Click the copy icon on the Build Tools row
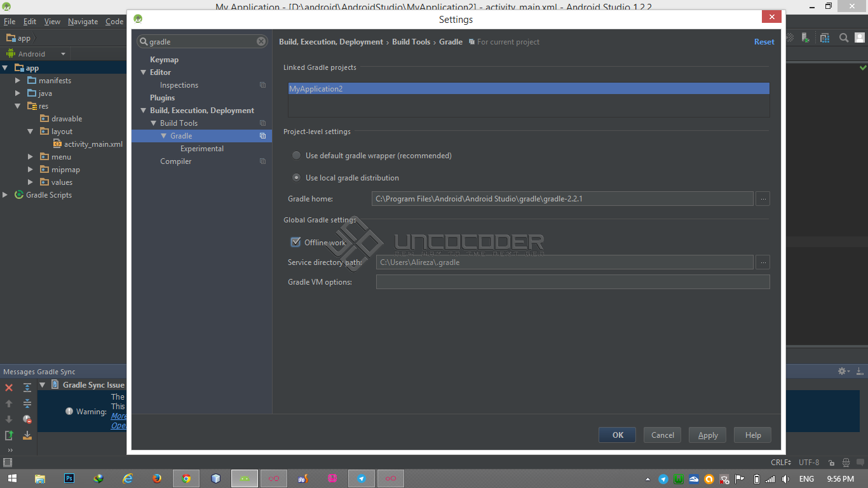 click(262, 123)
